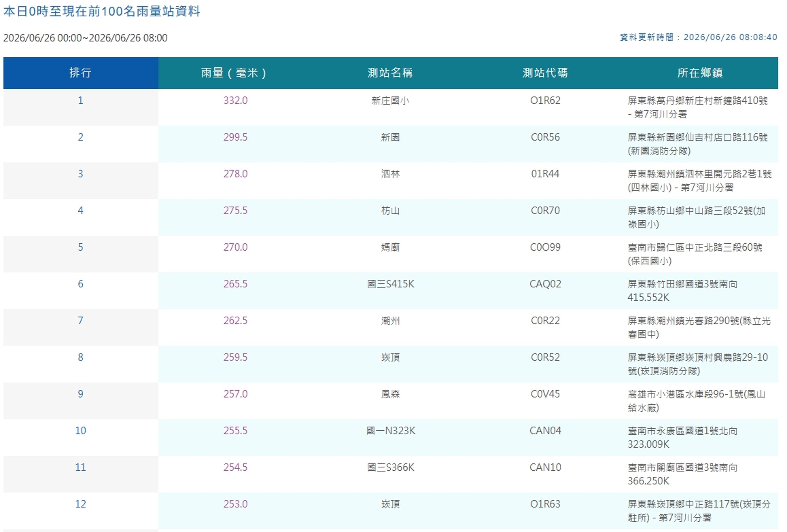Click the 所在鄉鎮 column header

coord(700,73)
